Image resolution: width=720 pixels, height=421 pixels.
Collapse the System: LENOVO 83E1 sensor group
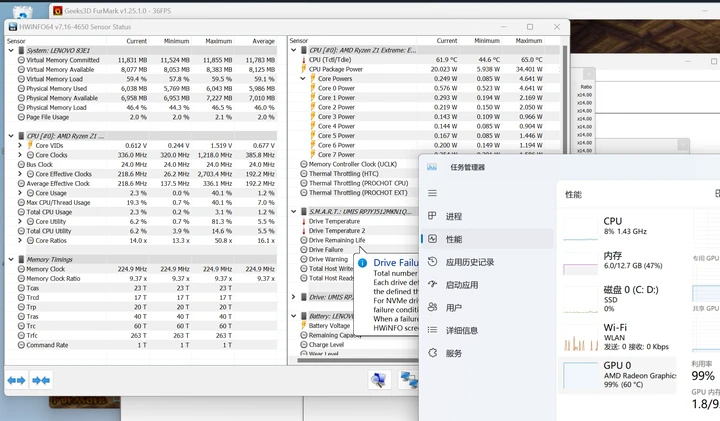11,50
